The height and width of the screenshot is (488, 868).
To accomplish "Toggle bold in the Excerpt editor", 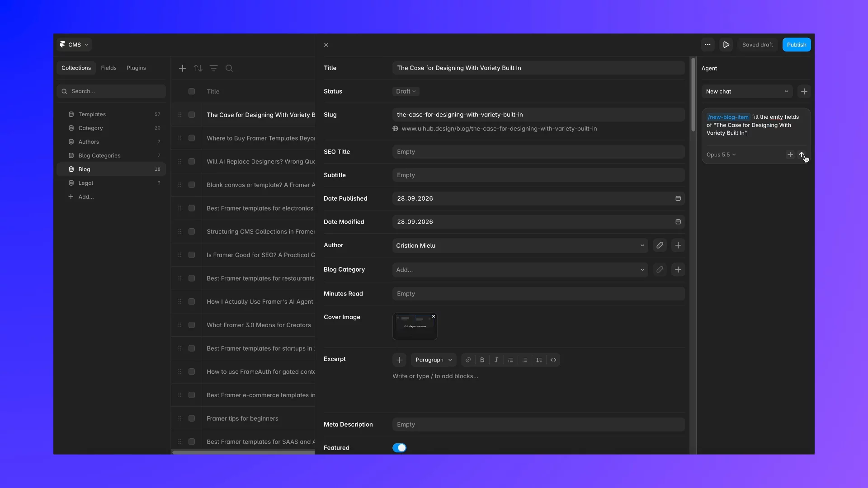I will (x=482, y=360).
